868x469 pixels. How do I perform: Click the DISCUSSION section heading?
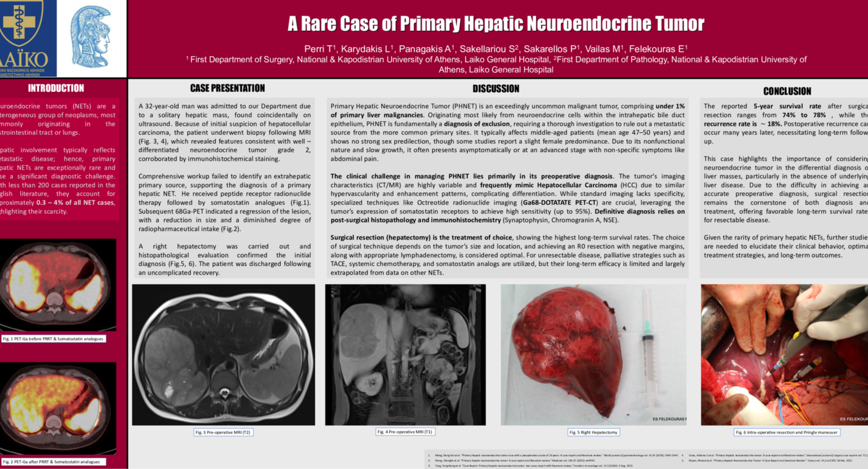pyautogui.click(x=496, y=89)
